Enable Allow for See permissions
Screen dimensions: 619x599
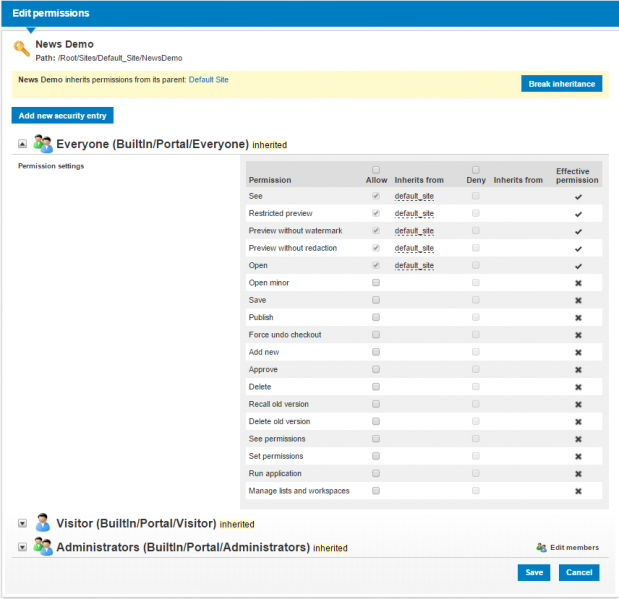pos(376,439)
